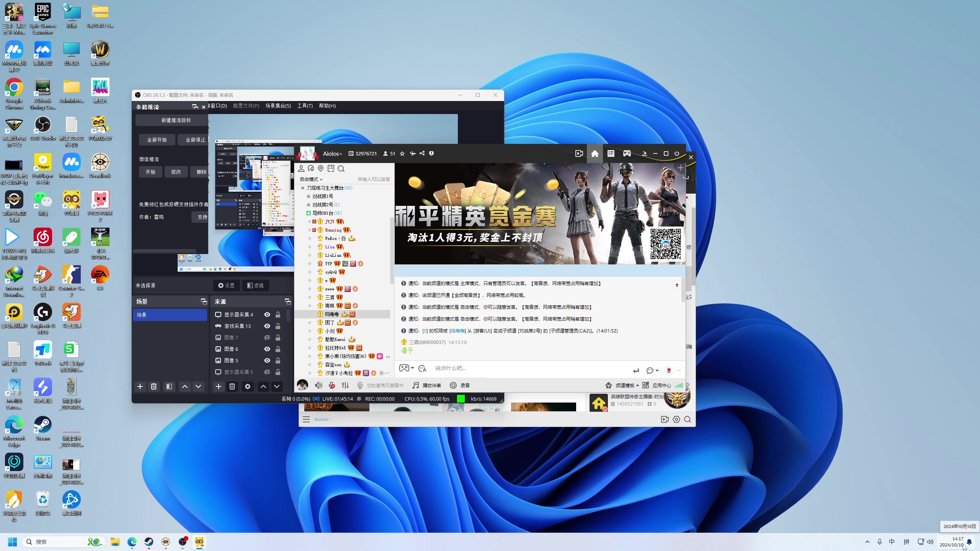Click the share channel icon
This screenshot has height=551, width=980.
tap(422, 153)
